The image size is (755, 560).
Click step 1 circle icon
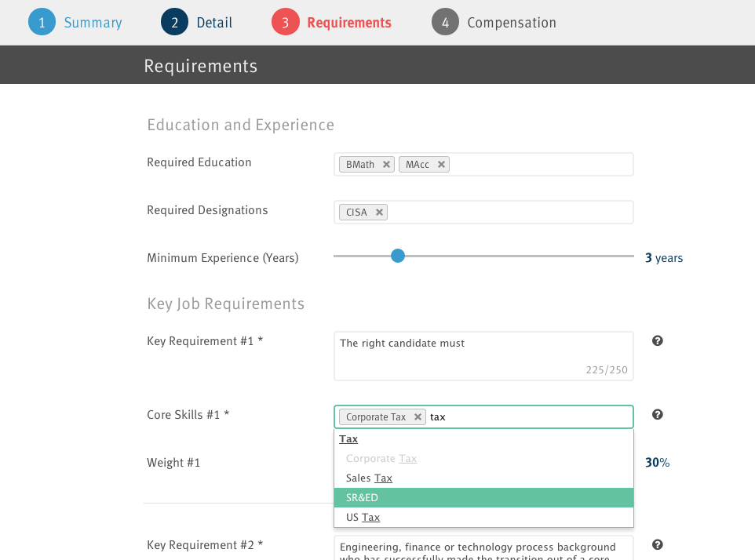[42, 22]
